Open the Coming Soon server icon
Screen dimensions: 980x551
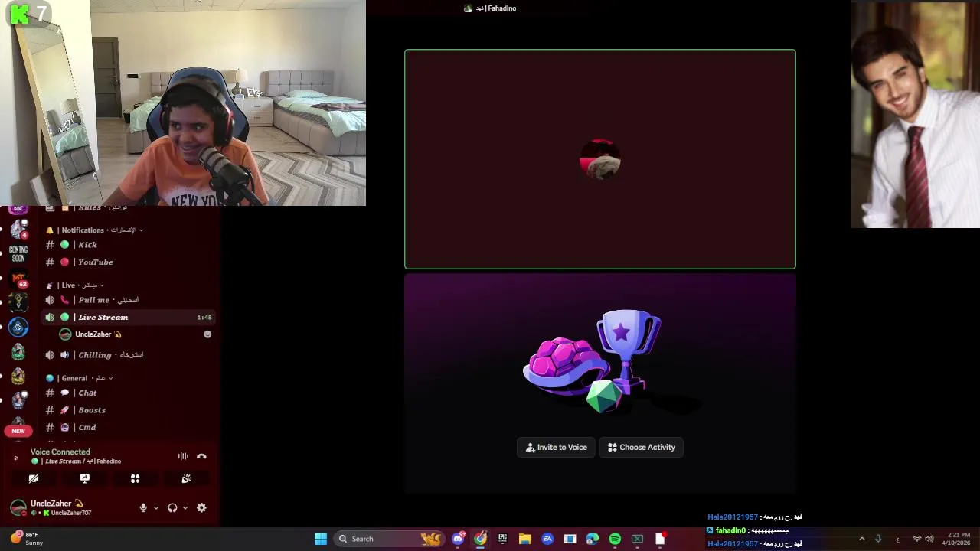pos(18,253)
